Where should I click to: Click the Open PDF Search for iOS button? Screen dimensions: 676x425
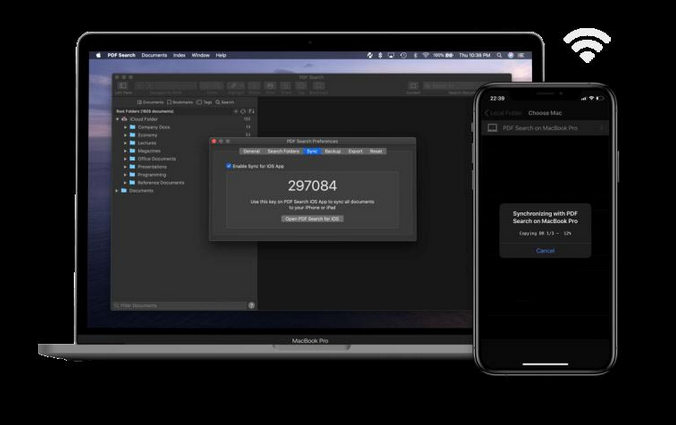pos(313,219)
